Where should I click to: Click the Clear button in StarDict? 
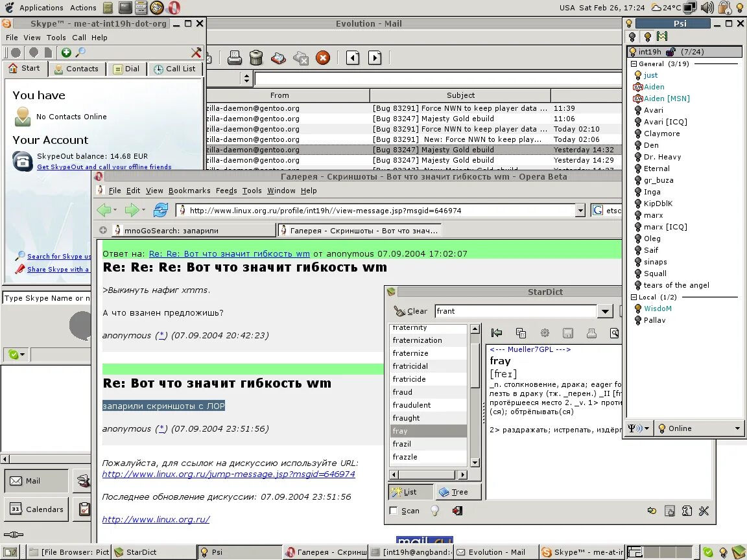point(410,311)
